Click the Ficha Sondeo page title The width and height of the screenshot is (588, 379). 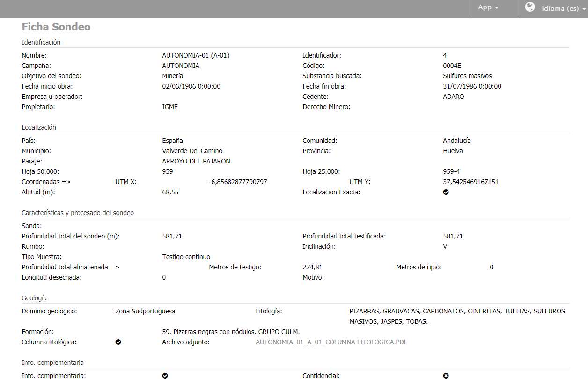(x=56, y=27)
